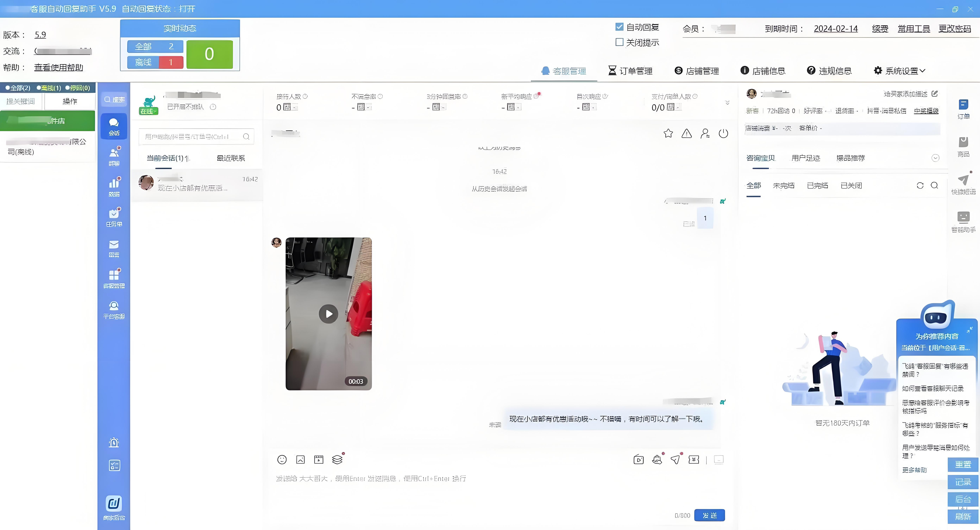Click the power end-session icon in chat header

click(x=723, y=133)
